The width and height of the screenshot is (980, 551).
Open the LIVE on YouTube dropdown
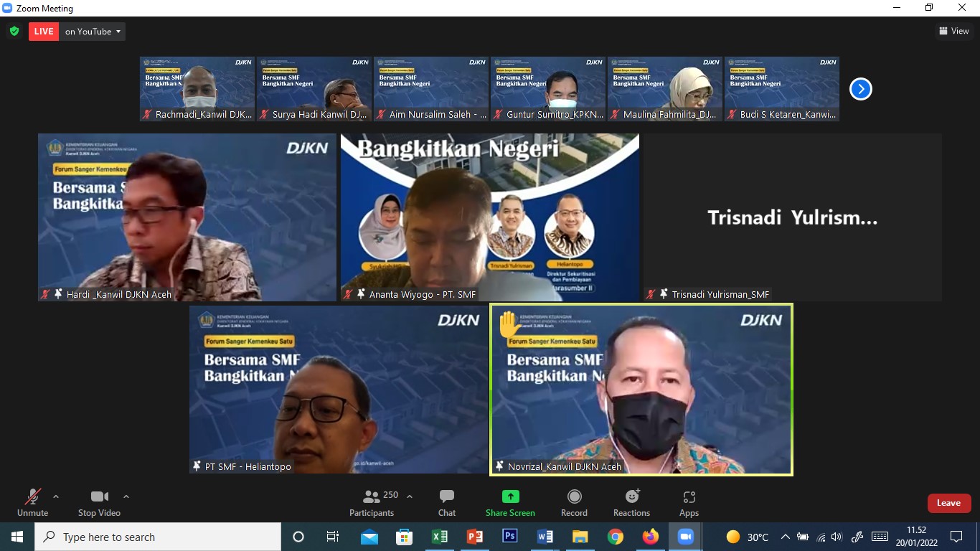(93, 32)
